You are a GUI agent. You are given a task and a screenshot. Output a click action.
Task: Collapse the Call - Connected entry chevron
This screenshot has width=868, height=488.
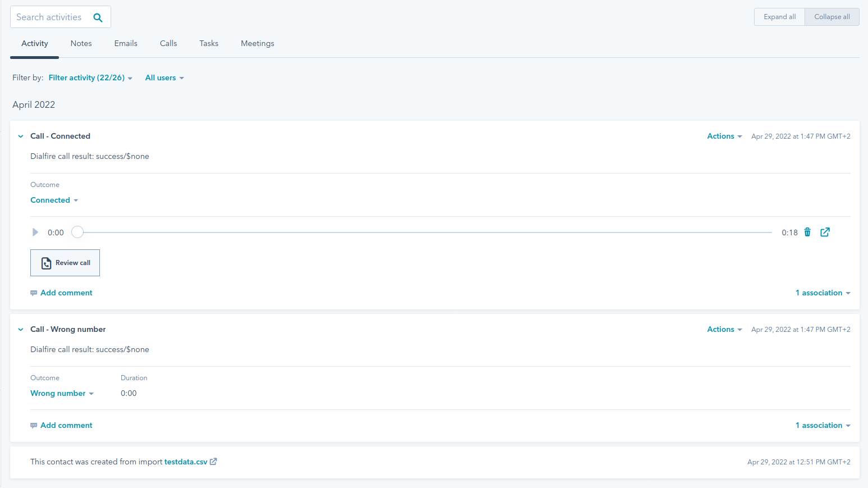(21, 136)
